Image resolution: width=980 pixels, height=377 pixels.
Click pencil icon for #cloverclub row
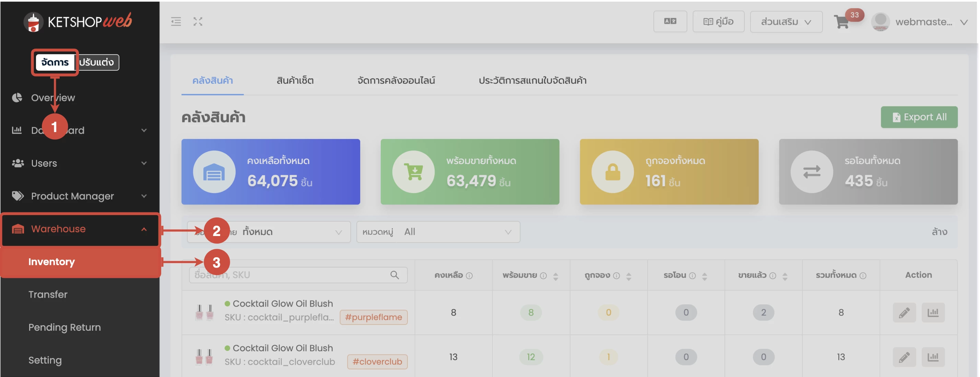904,357
